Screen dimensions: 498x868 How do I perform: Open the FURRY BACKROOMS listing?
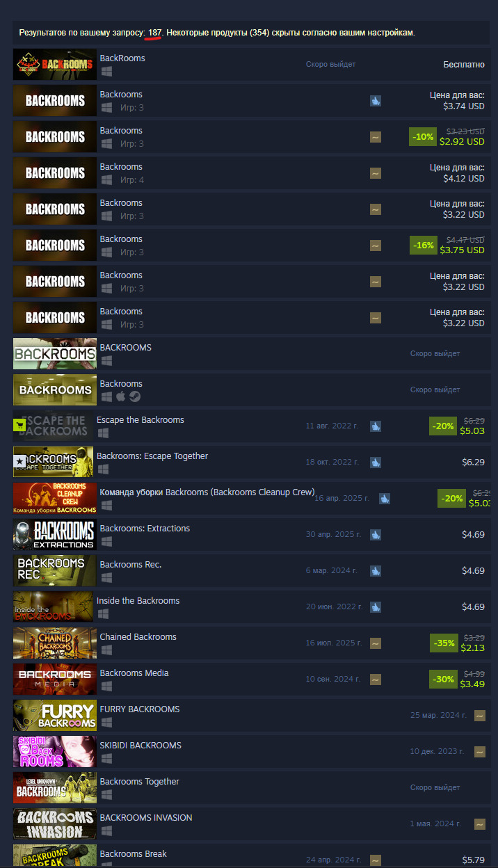tap(251, 716)
